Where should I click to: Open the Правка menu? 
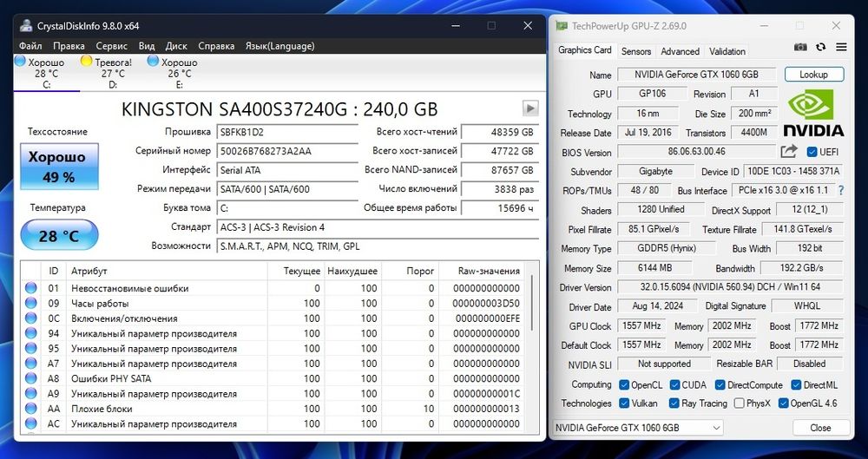(69, 46)
